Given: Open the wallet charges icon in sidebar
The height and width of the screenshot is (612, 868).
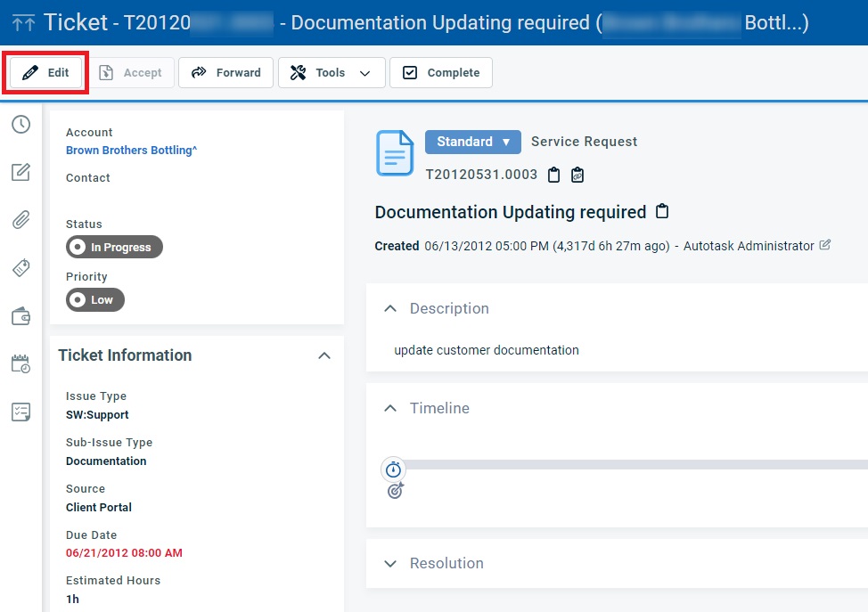Looking at the screenshot, I should click(20, 316).
